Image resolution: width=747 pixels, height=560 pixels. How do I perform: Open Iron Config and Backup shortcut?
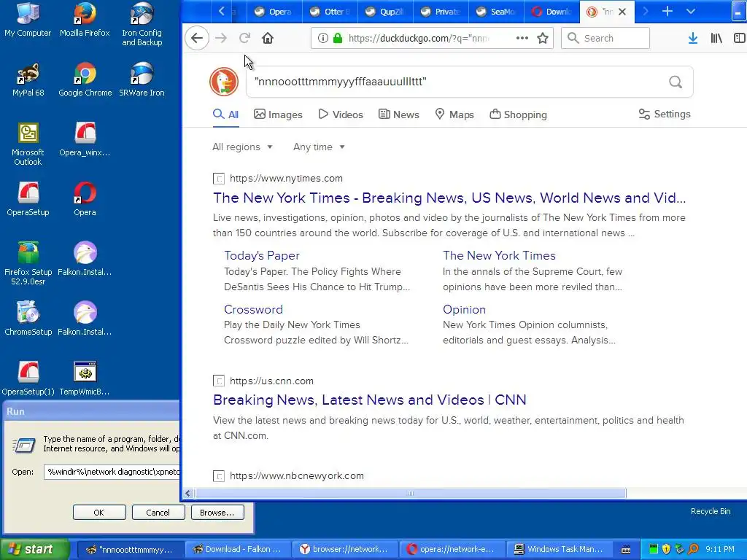click(142, 24)
